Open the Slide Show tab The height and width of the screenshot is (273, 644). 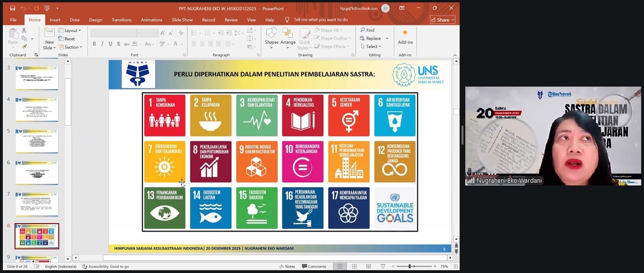[x=182, y=20]
